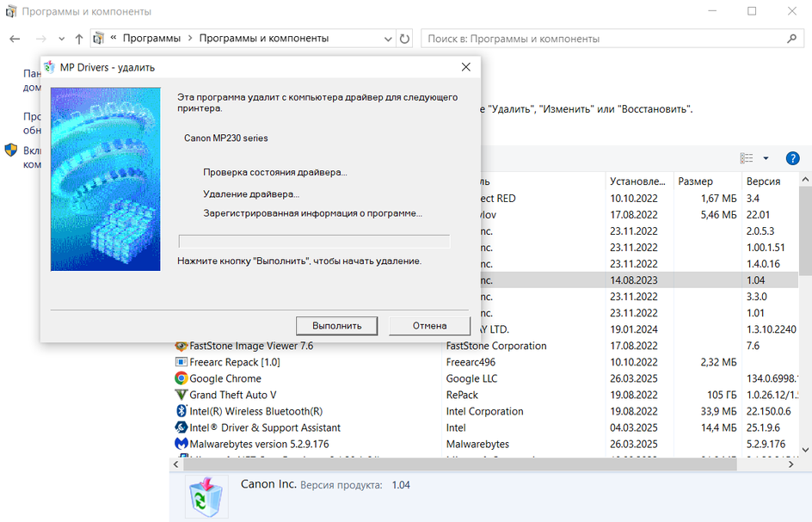Cancel the MP Drivers removal with Отмена
This screenshot has width=812, height=522.
[x=429, y=326]
